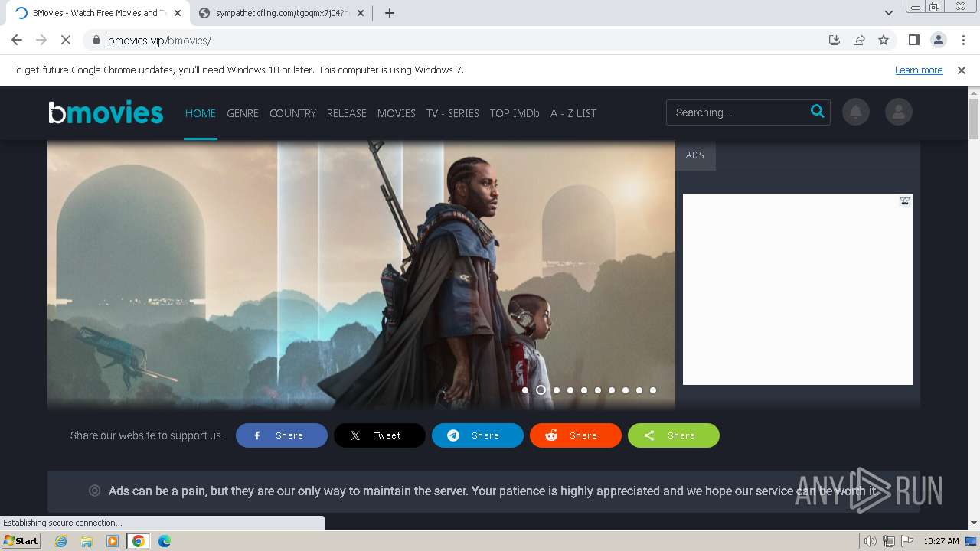
Task: Click the volume speaker tray icon
Action: 871,541
